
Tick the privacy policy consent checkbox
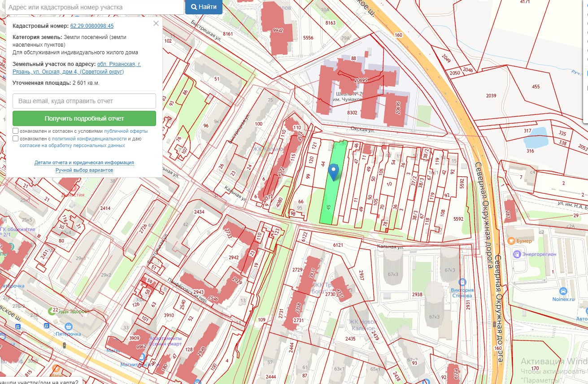click(16, 139)
